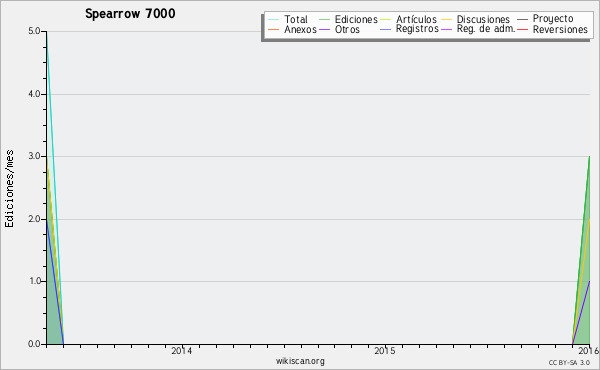The height and width of the screenshot is (370, 600).
Task: Click the 2.0 y-axis label
Action: point(34,219)
